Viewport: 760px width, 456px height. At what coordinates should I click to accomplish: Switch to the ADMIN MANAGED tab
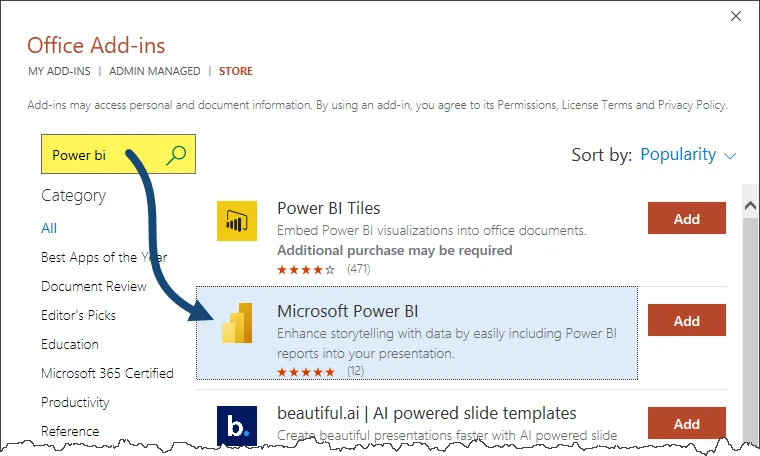point(153,72)
